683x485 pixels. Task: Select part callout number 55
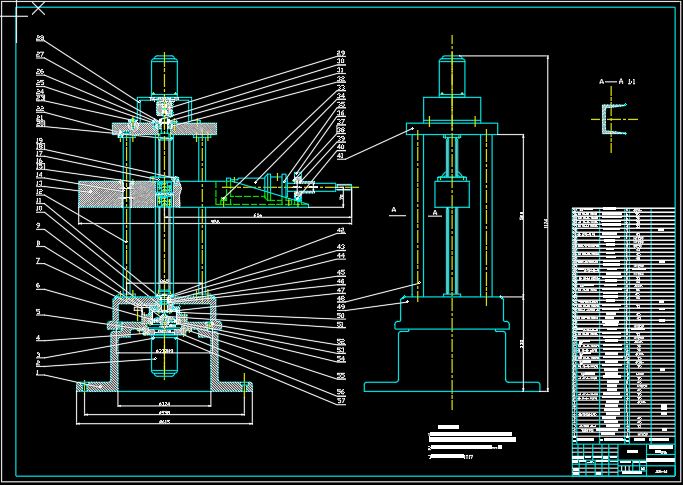(x=341, y=376)
